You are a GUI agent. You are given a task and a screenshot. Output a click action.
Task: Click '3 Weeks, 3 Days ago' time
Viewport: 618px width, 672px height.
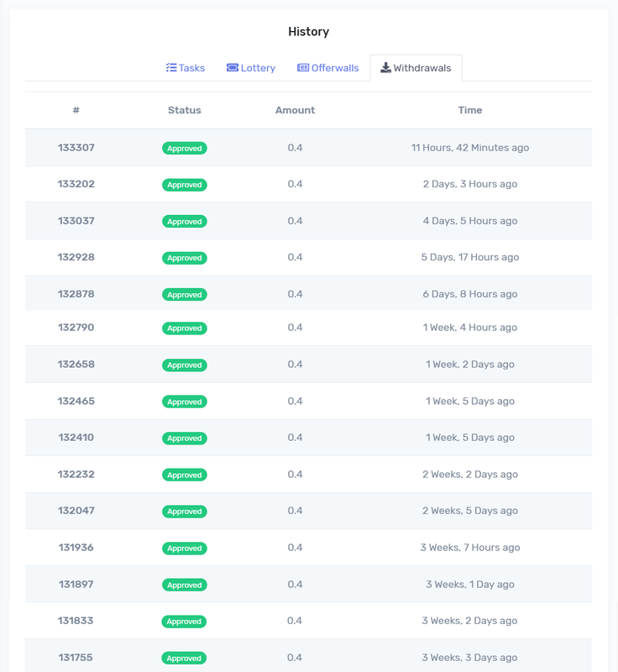469,659
